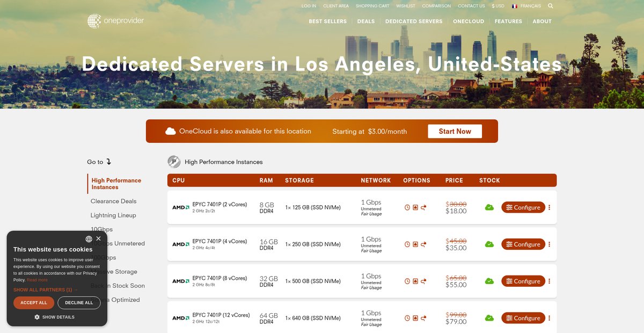The image size is (644, 333).
Task: Expand cookie Show Details option
Action: pyautogui.click(x=54, y=317)
